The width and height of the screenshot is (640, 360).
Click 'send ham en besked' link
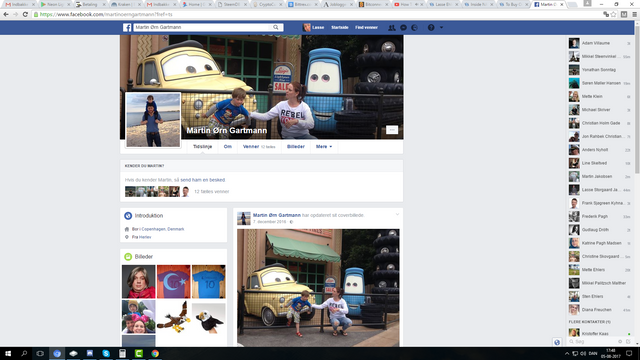click(x=202, y=180)
